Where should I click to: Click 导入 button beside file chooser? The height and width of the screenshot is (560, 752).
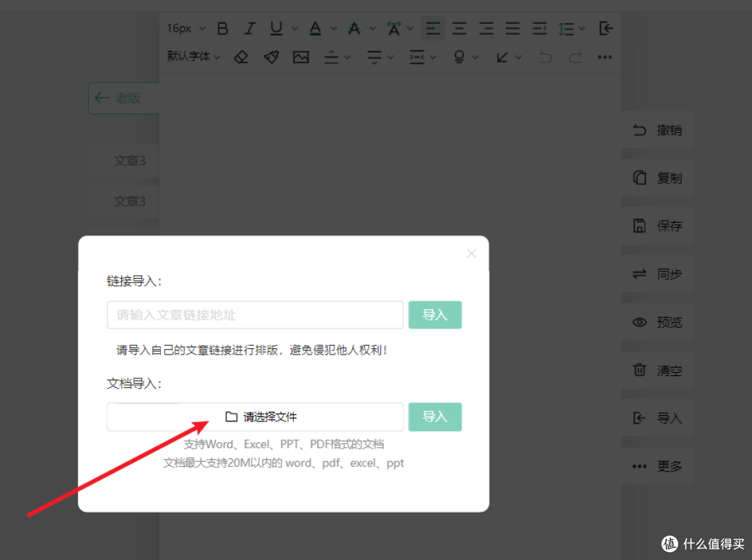tap(435, 417)
